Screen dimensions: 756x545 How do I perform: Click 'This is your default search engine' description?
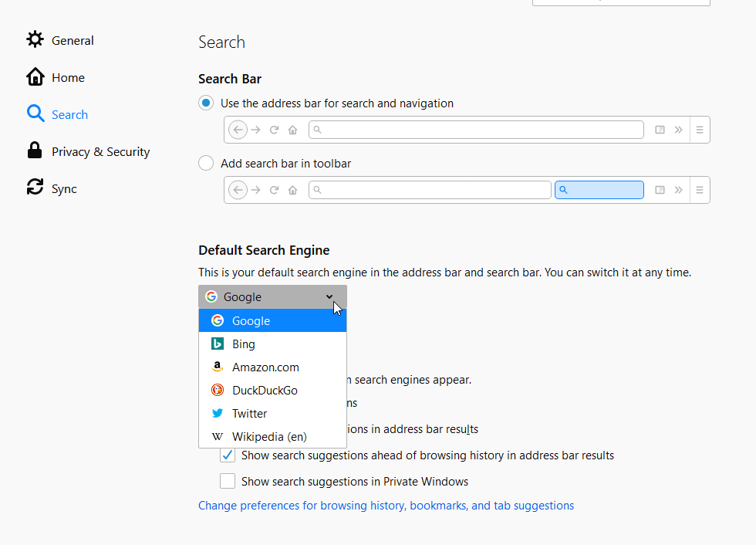tap(444, 272)
